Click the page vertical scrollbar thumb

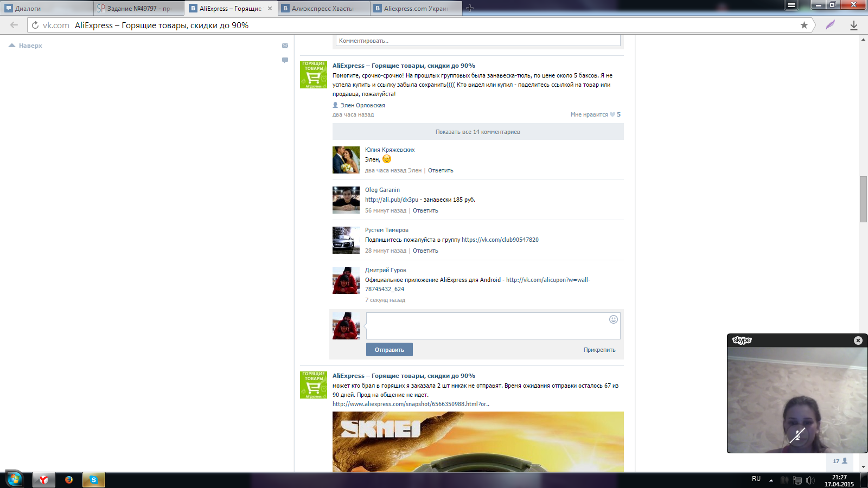point(863,199)
